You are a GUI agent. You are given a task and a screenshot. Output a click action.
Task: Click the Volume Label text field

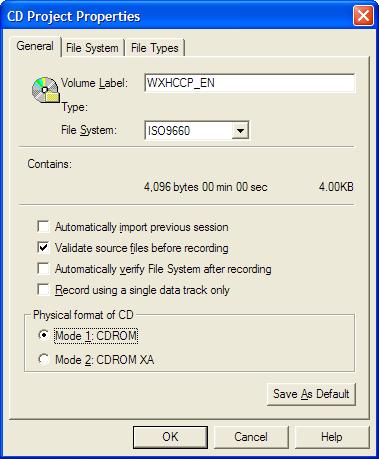click(x=250, y=83)
